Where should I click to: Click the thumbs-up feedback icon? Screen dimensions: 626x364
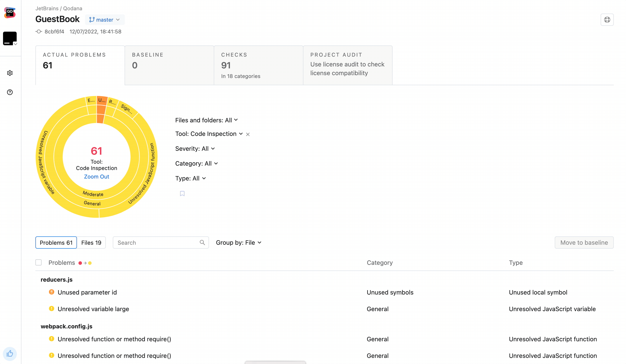tap(10, 354)
